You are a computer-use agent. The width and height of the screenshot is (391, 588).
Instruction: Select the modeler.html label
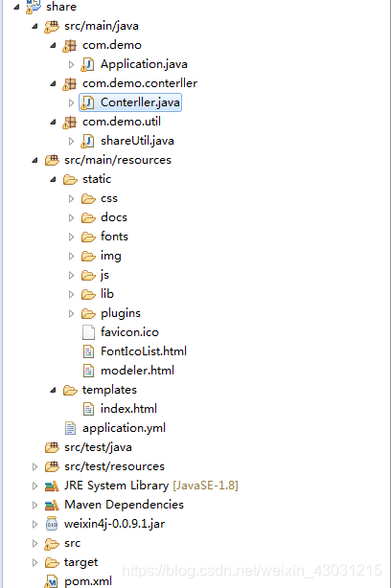[x=137, y=371]
